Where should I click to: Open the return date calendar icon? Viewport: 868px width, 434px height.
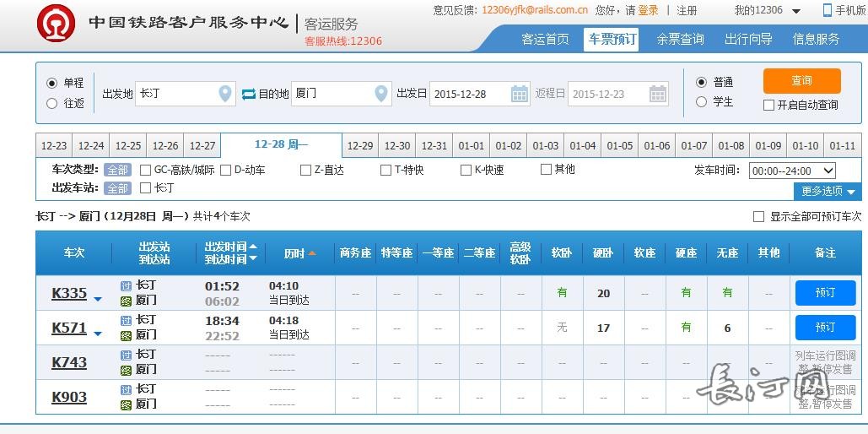click(658, 94)
